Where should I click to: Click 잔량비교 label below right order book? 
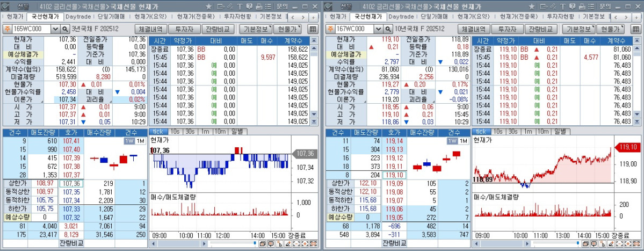tap(395, 243)
